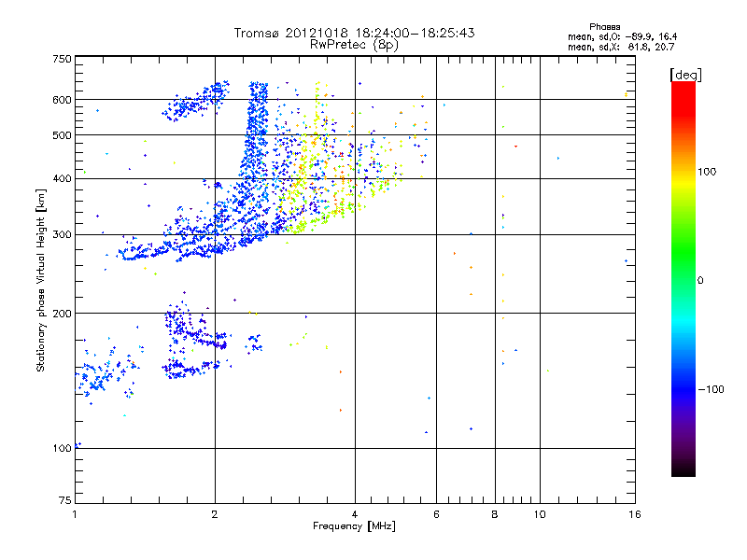Click the "Stationary phase Virtual Height [km]" label
The image size is (747, 560).
(41, 281)
